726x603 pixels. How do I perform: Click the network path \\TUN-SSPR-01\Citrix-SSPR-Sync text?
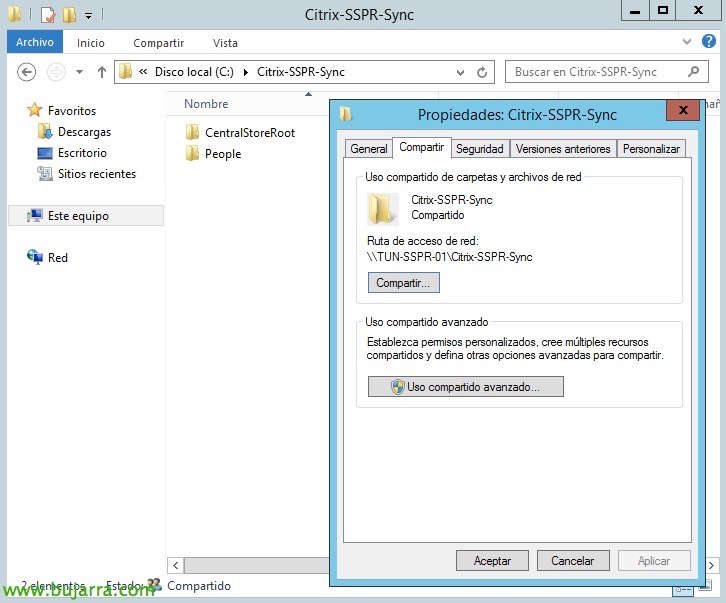pyautogui.click(x=449, y=257)
